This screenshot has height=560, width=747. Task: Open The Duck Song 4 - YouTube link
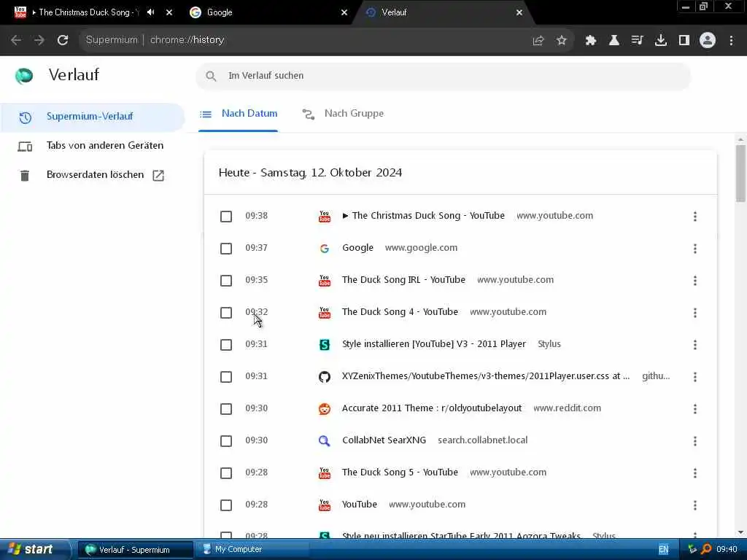coord(400,312)
